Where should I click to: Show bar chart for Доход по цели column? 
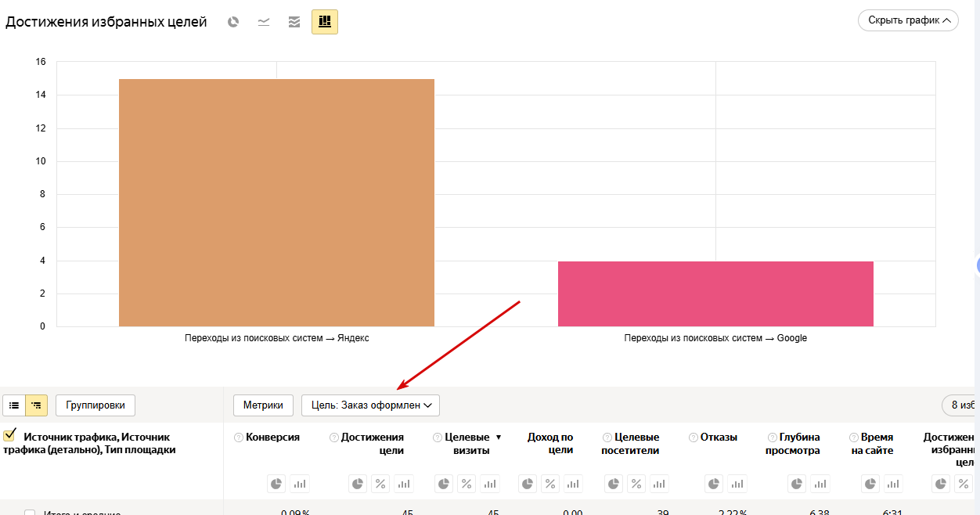point(573,484)
